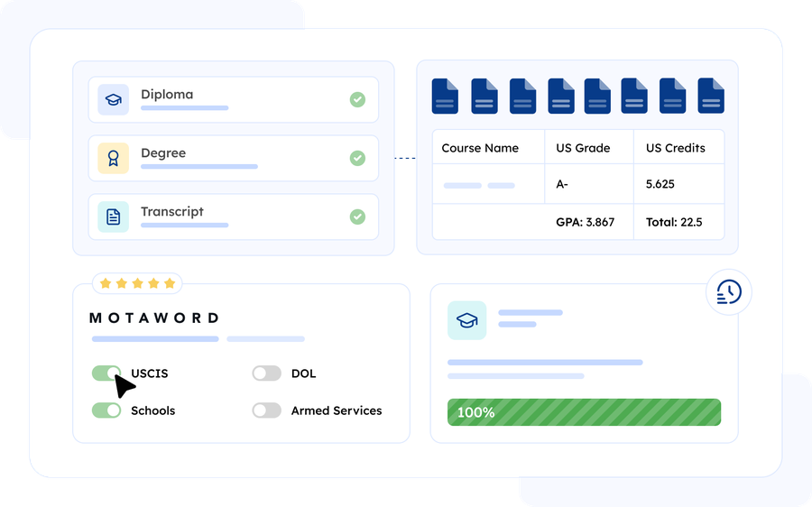Click the five-star rating badge

click(137, 283)
